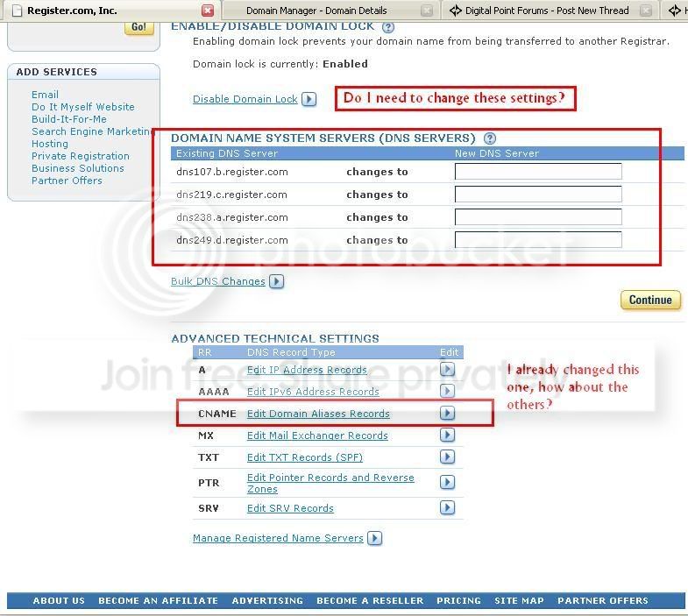Screen dimensions: 688x616
Task: Open Partner Offers in Add Services sidebar
Action: click(67, 181)
